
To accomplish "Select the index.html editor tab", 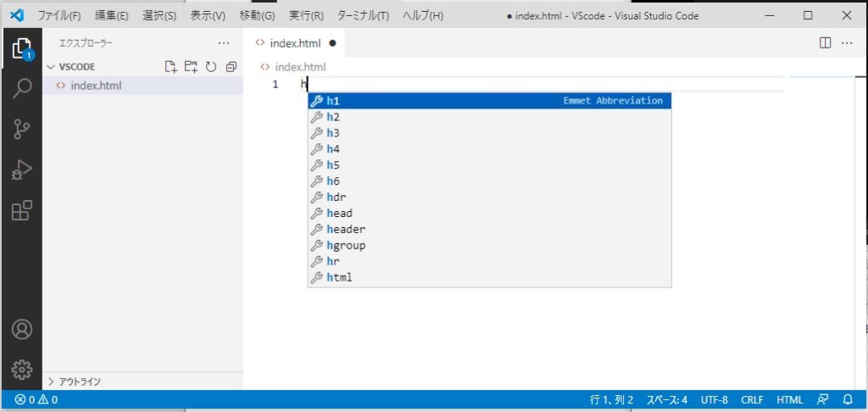I will coord(294,43).
